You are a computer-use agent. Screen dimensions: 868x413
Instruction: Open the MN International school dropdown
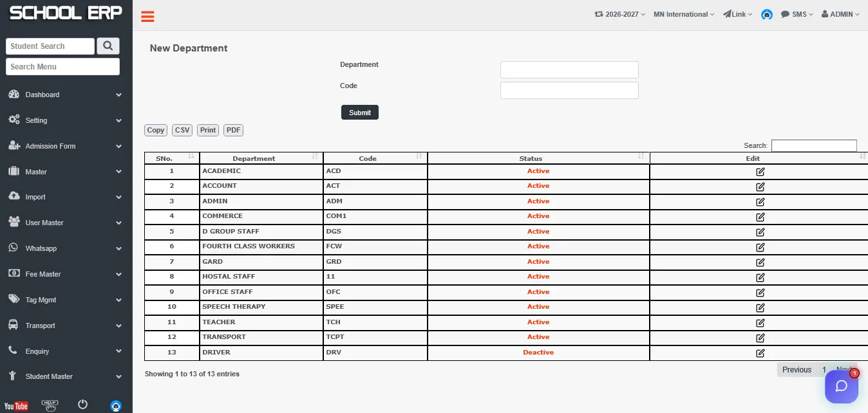tap(684, 14)
